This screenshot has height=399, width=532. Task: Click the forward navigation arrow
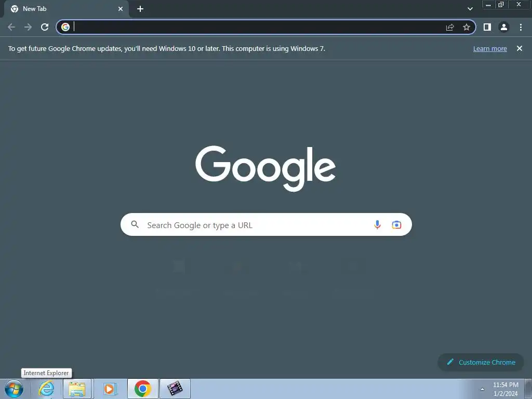[28, 27]
